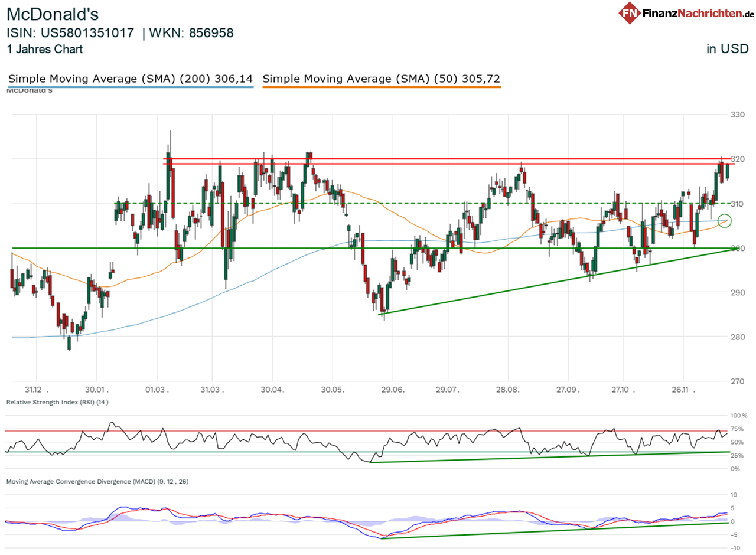Click the McDonald's chart title
This screenshot has height=555, width=756.
[x=52, y=14]
